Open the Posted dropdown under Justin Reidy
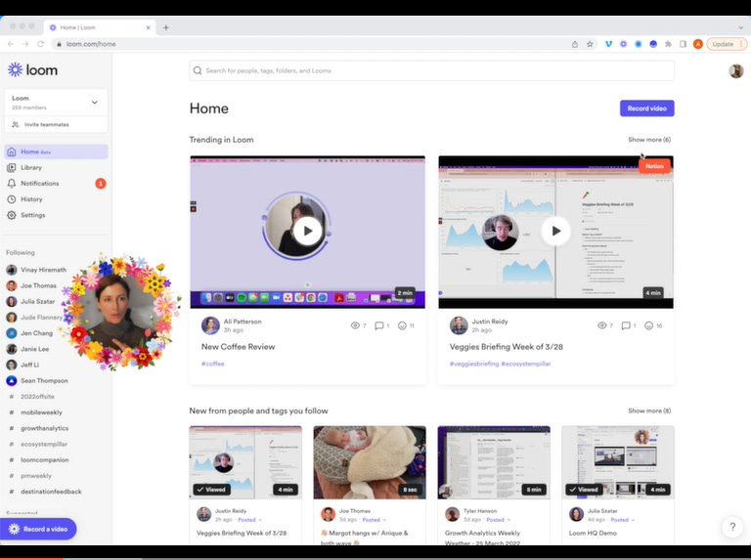Screen dimensions: 751x560 (250, 520)
